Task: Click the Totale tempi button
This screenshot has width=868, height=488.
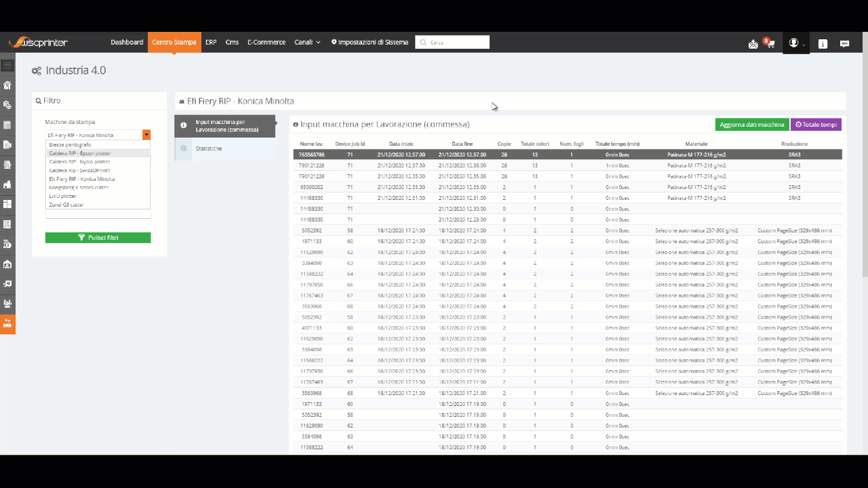Action: click(x=816, y=125)
